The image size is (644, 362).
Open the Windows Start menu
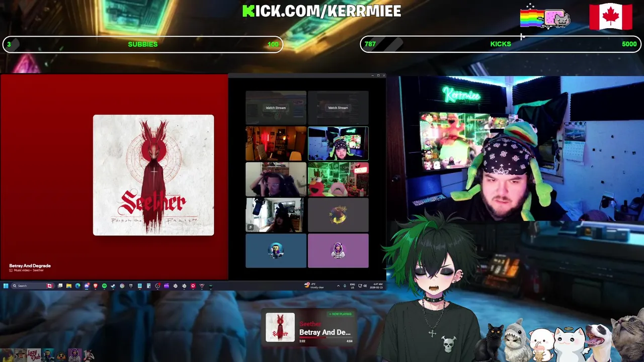6,286
